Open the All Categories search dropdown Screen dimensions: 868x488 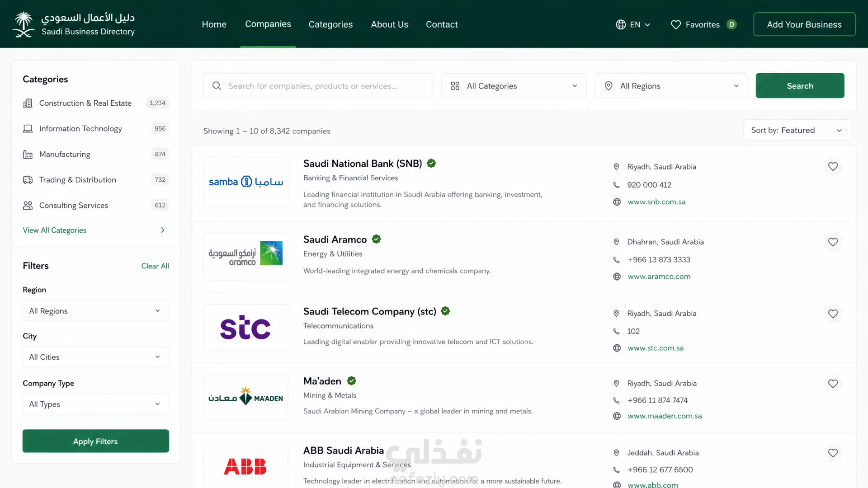(x=514, y=86)
